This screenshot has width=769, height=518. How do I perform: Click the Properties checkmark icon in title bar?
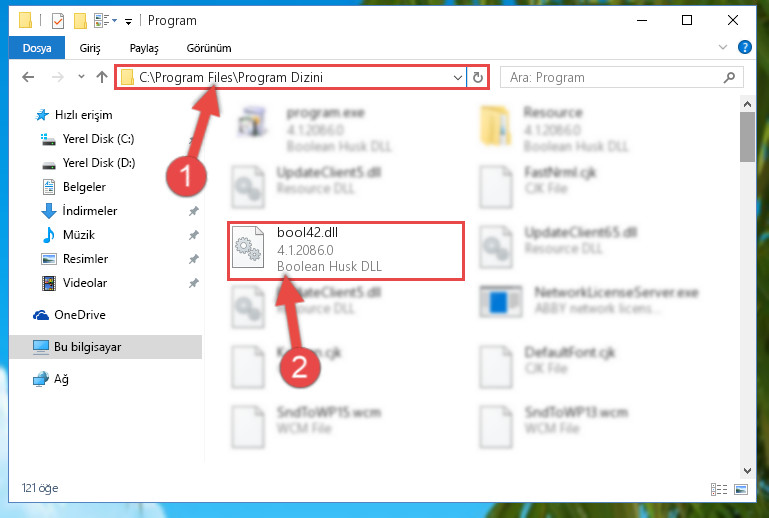58,21
